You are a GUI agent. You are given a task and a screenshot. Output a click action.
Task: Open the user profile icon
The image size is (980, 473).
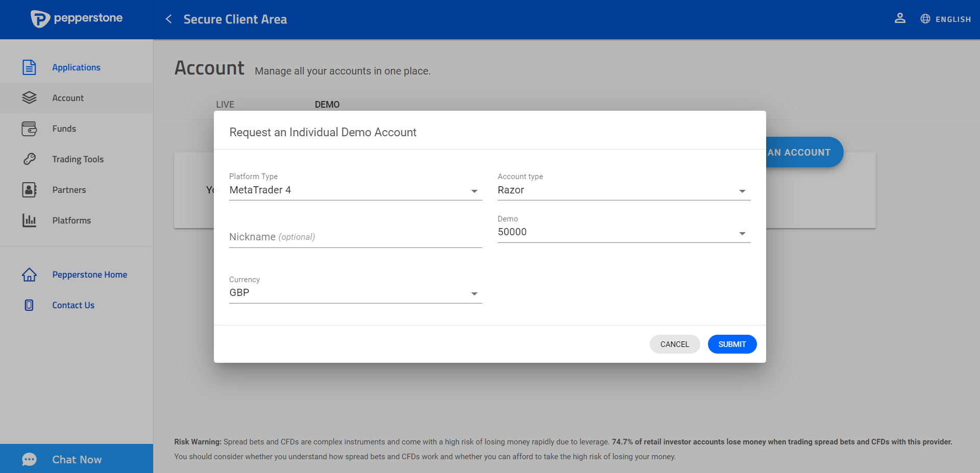pyautogui.click(x=900, y=18)
